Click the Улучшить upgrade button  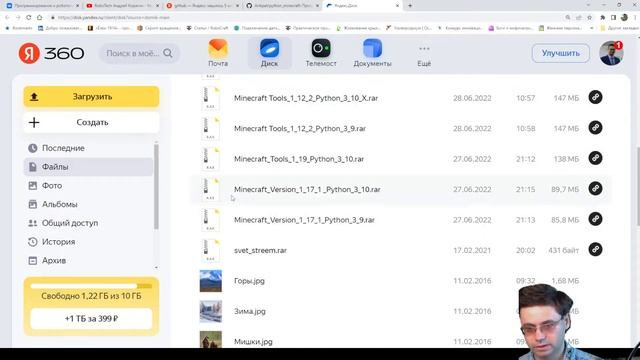[x=560, y=53]
